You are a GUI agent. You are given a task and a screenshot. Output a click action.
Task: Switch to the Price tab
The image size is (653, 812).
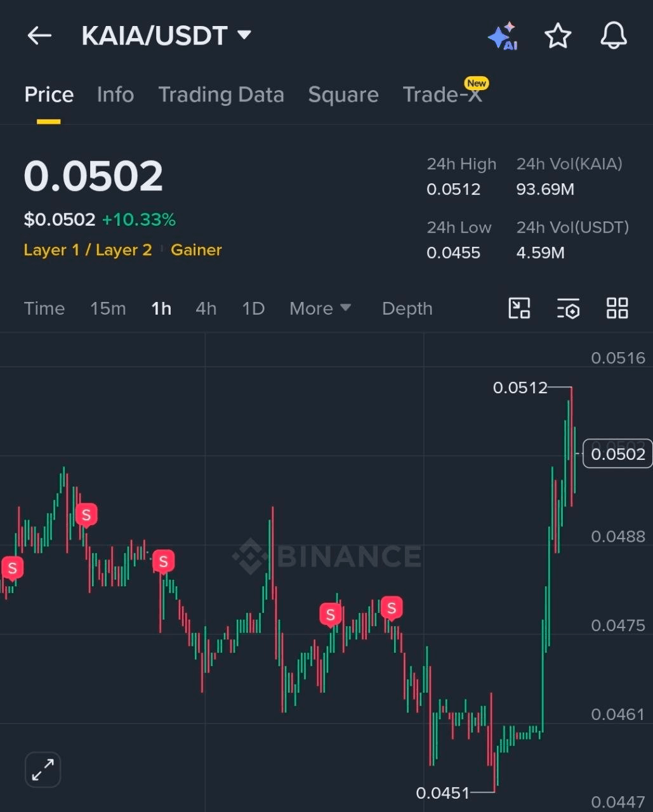(49, 95)
